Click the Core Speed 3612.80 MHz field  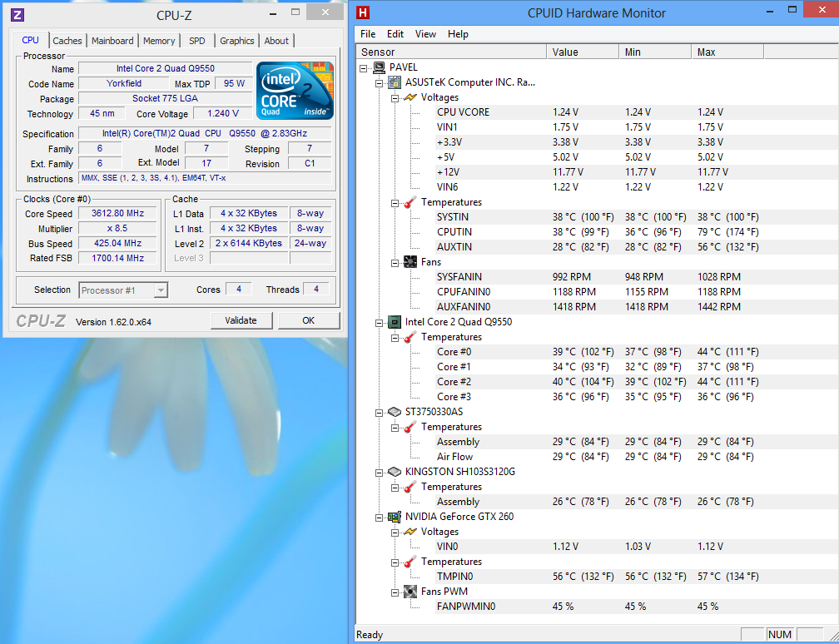tap(117, 213)
